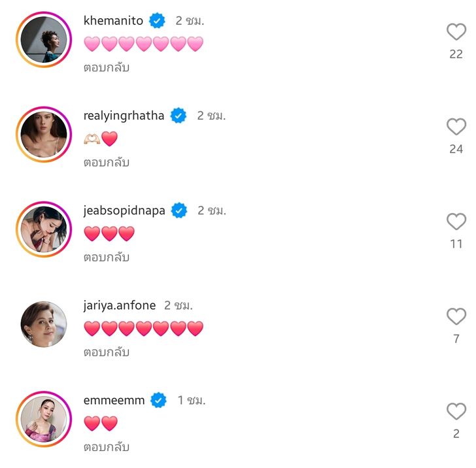Viewport: 476px width, 468px height.
Task: Open jariya.anfone's profile picture
Action: click(x=44, y=324)
